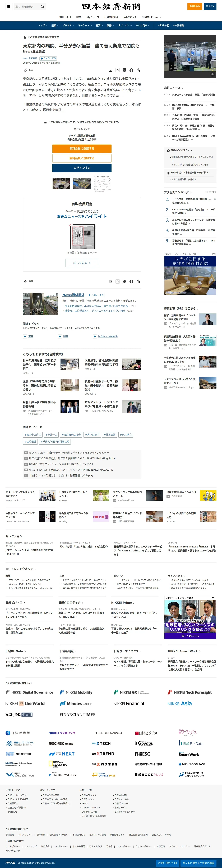The width and height of the screenshot is (222, 868).
Task: Open the 人事ウオッチ menu item
Action: (x=129, y=17)
